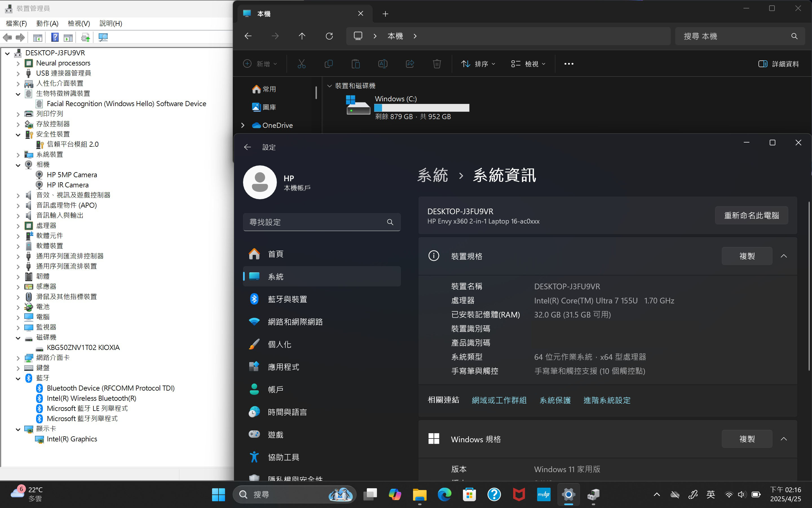Open the 新增 new item dropdown

pyautogui.click(x=261, y=64)
